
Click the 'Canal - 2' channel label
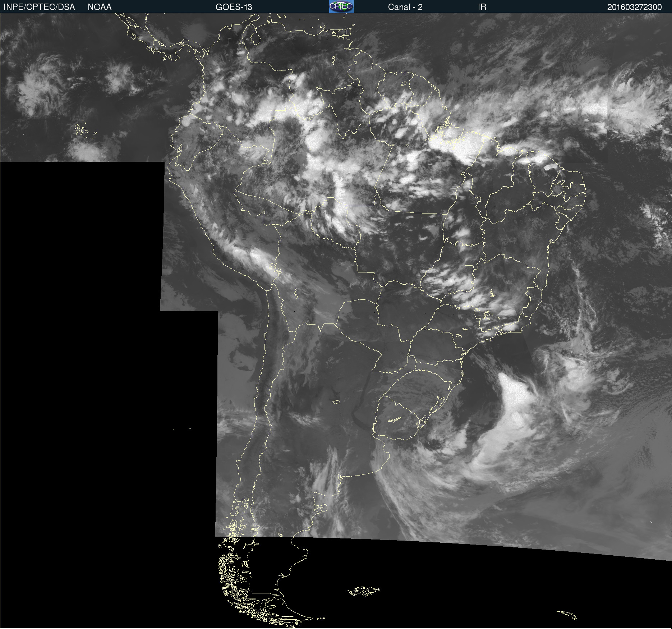(x=405, y=7)
